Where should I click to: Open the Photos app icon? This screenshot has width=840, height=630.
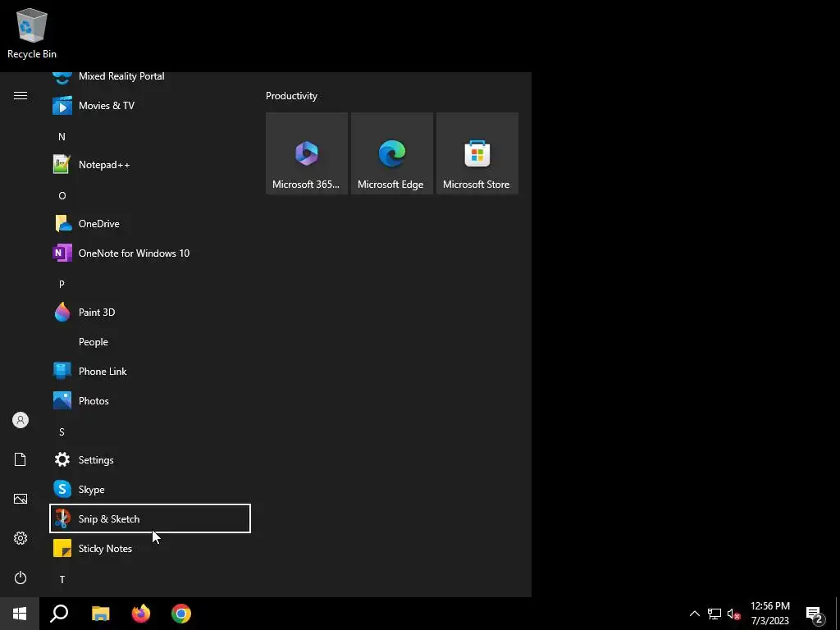pos(62,400)
